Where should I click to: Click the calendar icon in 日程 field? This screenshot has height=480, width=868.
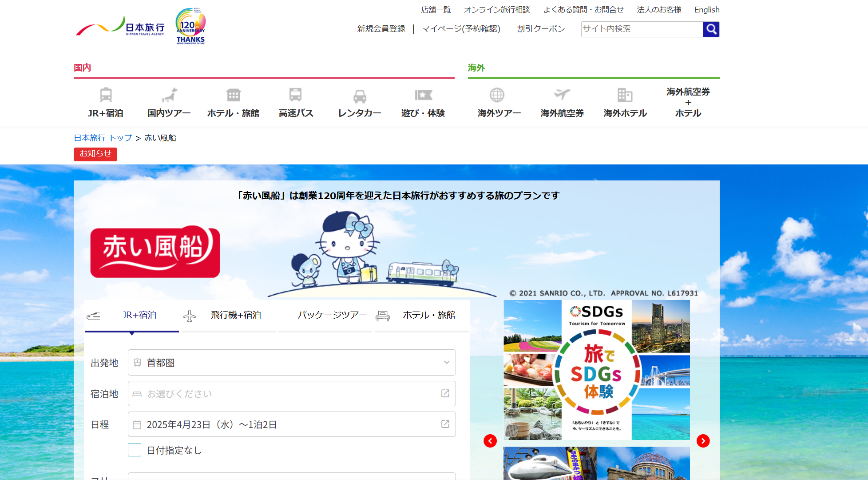click(137, 425)
